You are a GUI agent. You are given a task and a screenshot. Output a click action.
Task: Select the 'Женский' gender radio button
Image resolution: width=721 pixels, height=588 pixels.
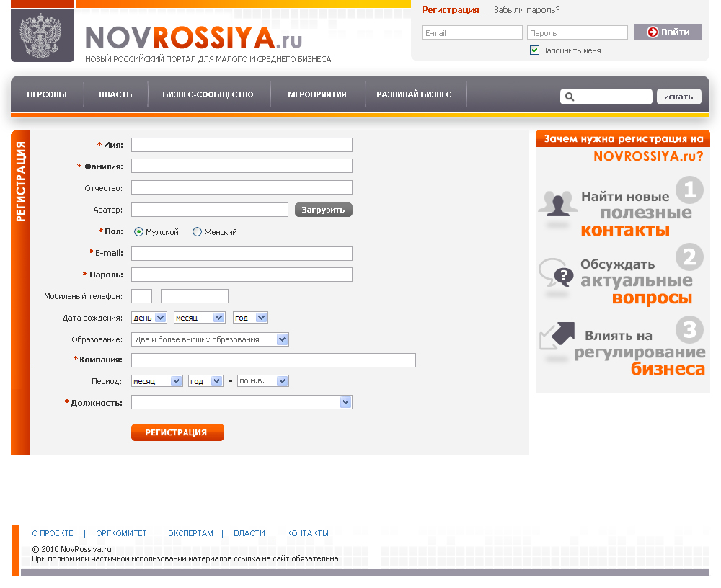coord(197,232)
